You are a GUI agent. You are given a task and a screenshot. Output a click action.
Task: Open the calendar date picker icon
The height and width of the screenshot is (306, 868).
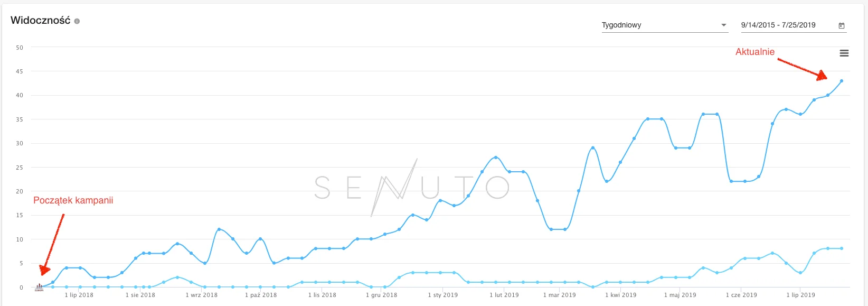tap(842, 25)
